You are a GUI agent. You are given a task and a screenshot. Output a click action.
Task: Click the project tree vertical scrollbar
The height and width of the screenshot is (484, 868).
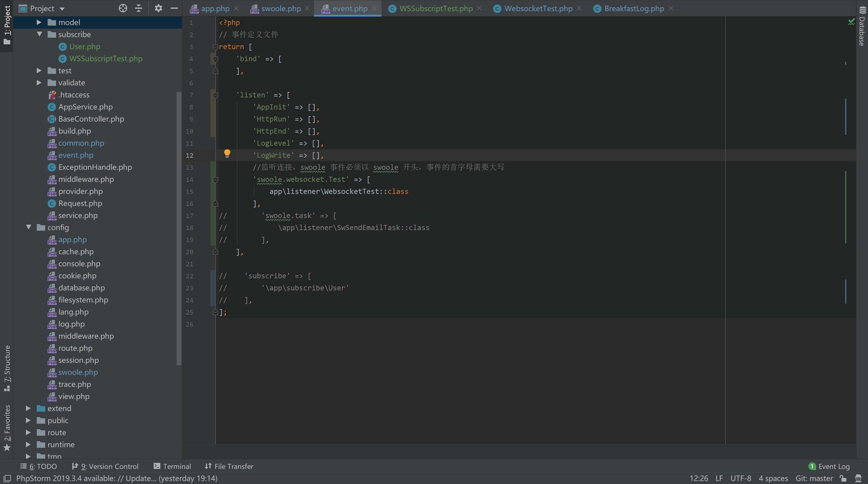(x=179, y=229)
